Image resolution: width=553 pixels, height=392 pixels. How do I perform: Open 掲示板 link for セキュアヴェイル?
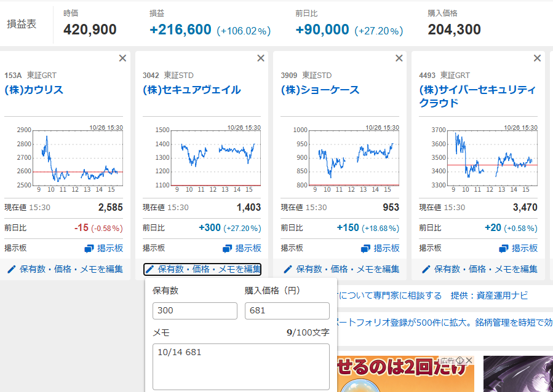(x=242, y=248)
